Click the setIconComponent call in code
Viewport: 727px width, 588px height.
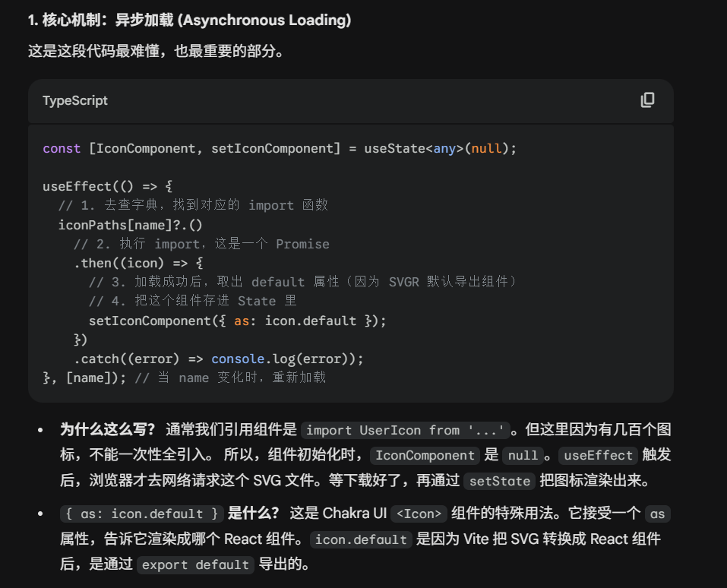[x=237, y=321]
